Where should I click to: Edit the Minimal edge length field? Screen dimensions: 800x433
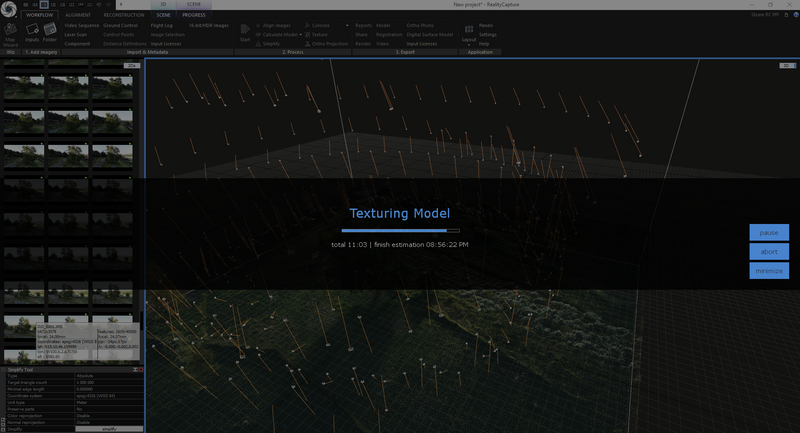click(x=109, y=389)
